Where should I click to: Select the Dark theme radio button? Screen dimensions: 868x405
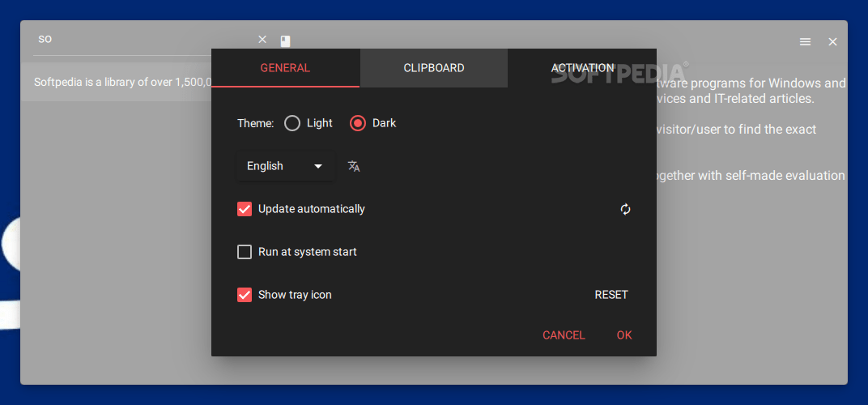[358, 123]
